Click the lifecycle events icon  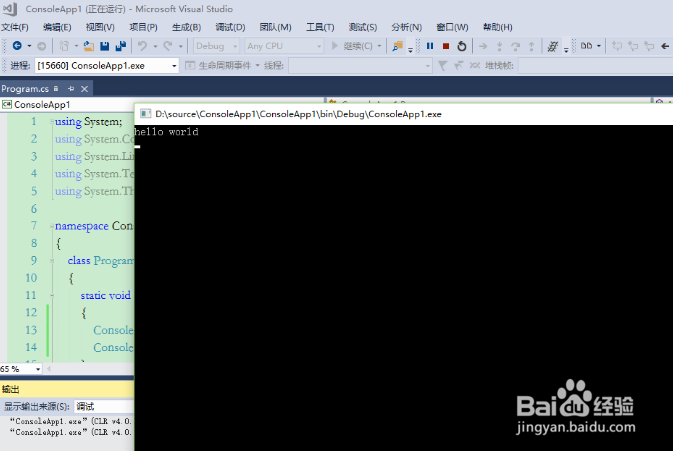pos(190,65)
